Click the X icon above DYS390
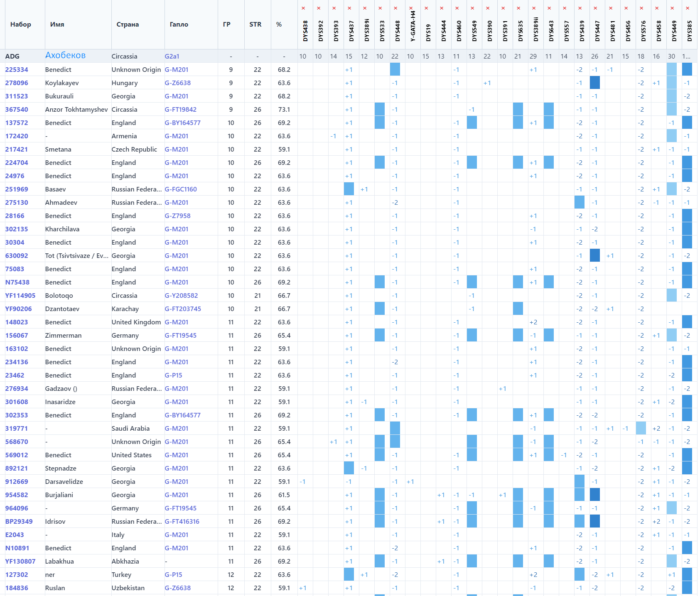The width and height of the screenshot is (700, 596). (488, 8)
